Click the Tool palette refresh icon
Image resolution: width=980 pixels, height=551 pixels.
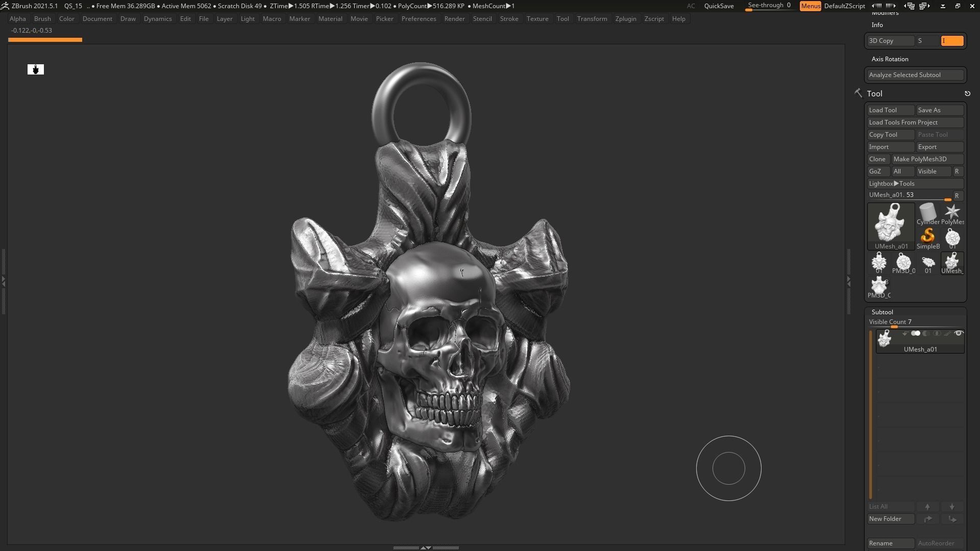(x=967, y=93)
